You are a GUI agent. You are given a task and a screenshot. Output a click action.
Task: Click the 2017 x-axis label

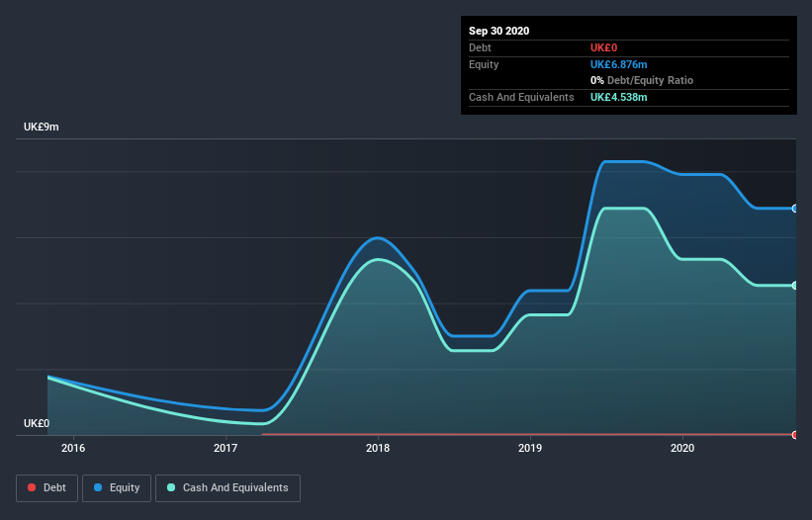tap(226, 448)
